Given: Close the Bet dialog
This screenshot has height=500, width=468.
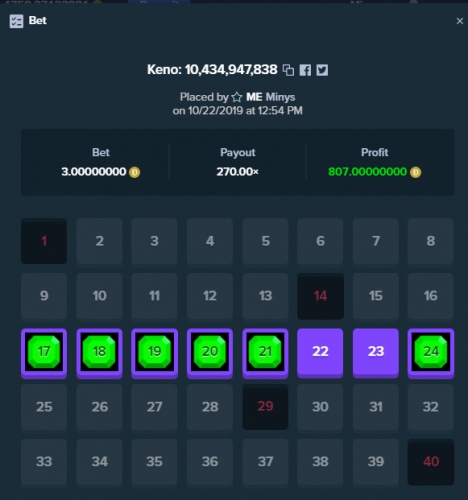Looking at the screenshot, I should pyautogui.click(x=460, y=21).
